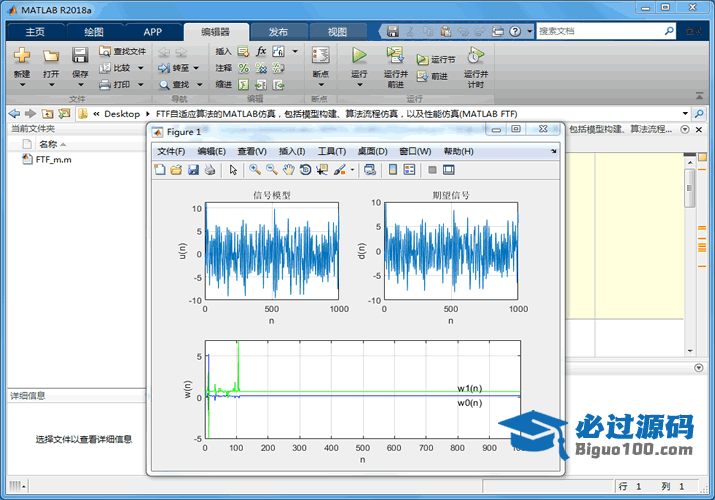
Task: Expand the 新建 dropdown arrow
Action: coord(22,85)
